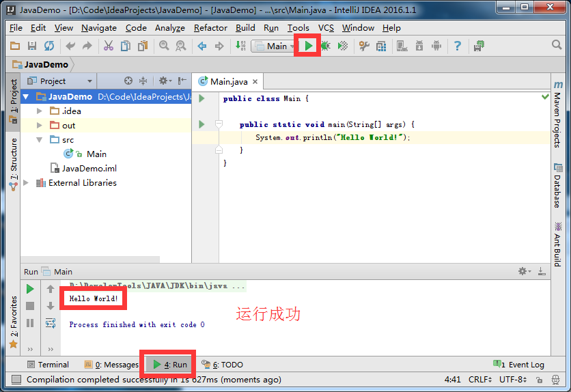The height and width of the screenshot is (392, 571).
Task: Click the Search Everywhere magnifier
Action: click(557, 45)
